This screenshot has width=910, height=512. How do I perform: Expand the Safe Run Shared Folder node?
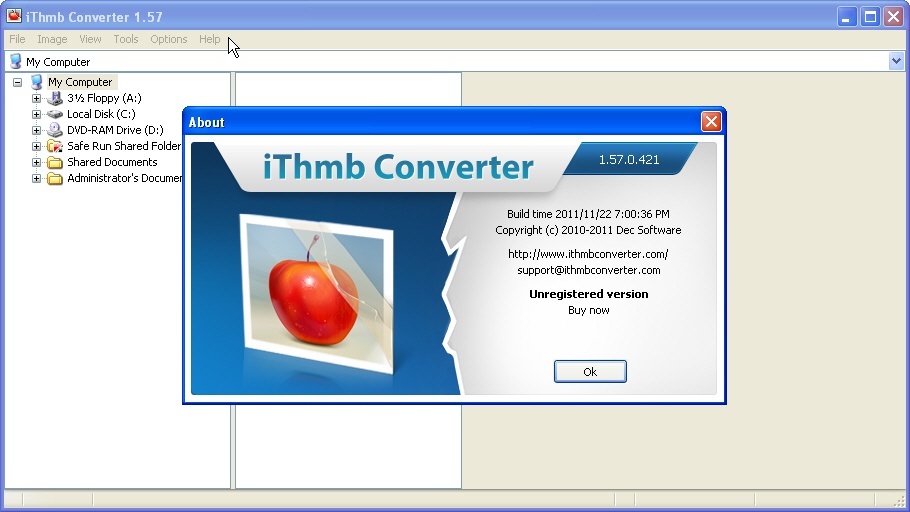pos(37,146)
